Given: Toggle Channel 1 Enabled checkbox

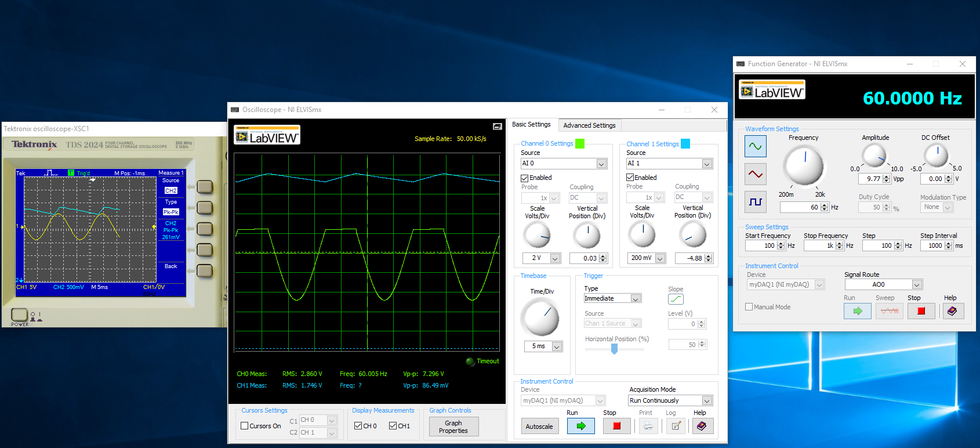Looking at the screenshot, I should click(630, 178).
